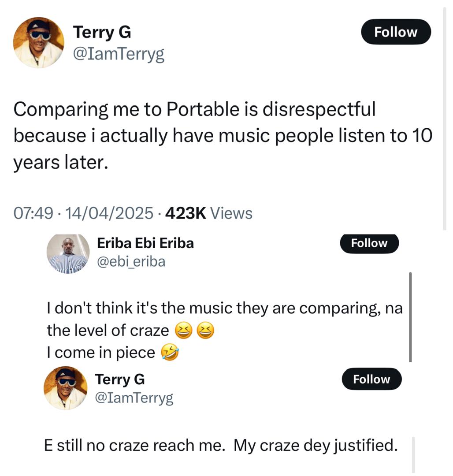Click the rolling-laughing emoji after "piece"
The height and width of the screenshot is (476, 453).
click(x=170, y=353)
